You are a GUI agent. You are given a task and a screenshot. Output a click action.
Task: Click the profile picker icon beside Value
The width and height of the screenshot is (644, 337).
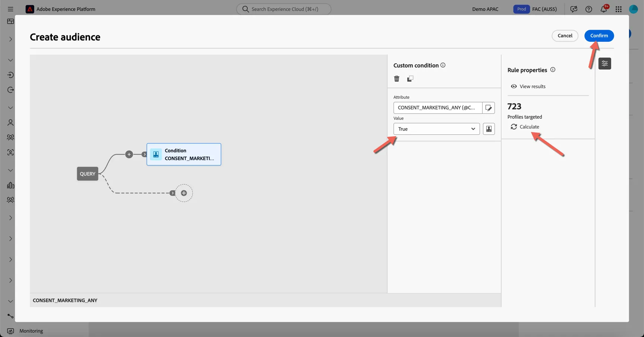pyautogui.click(x=489, y=129)
